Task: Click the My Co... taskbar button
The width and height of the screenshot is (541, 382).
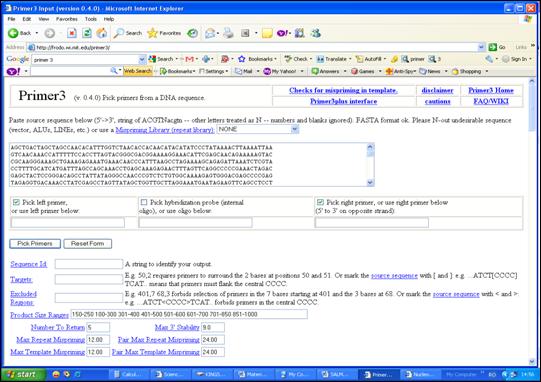Action: click(296, 374)
